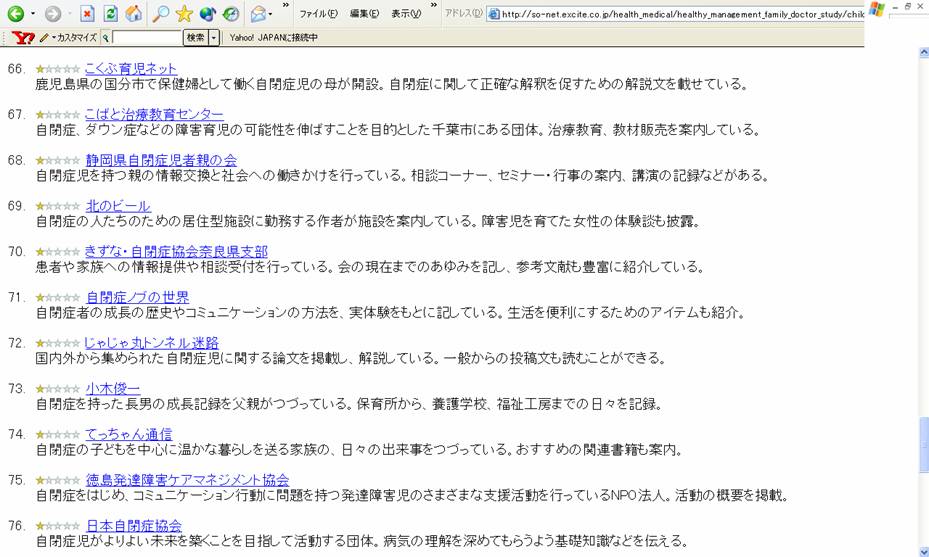Open the 表示(V) menu
Screen dimensions: 929x557
click(406, 13)
